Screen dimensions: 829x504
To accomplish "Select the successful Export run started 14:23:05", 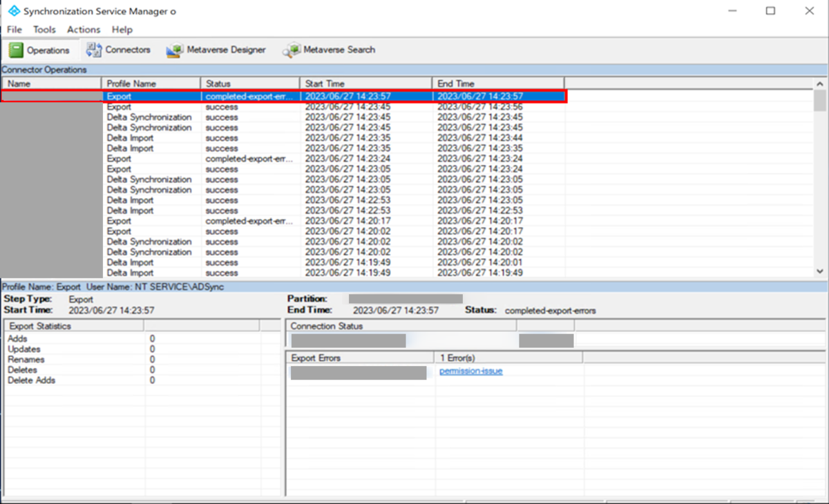I will tap(284, 169).
